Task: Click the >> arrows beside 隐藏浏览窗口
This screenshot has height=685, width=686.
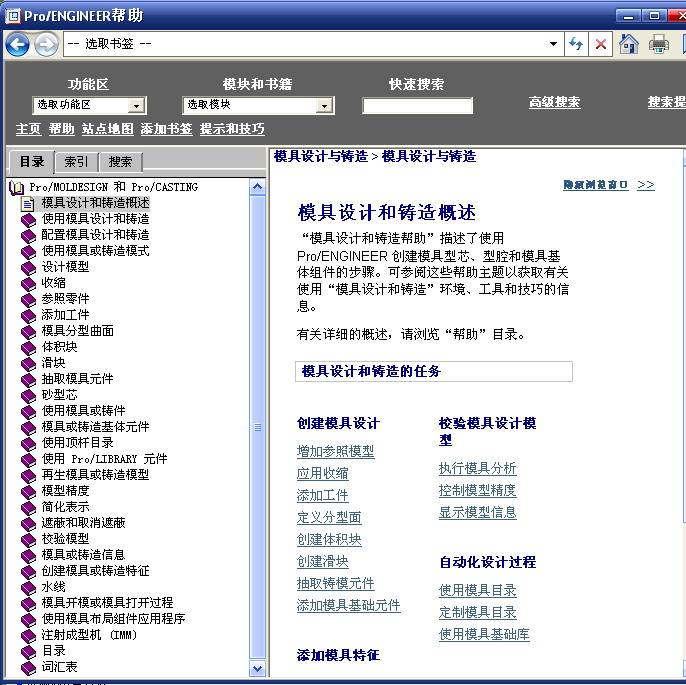Action: (x=646, y=185)
